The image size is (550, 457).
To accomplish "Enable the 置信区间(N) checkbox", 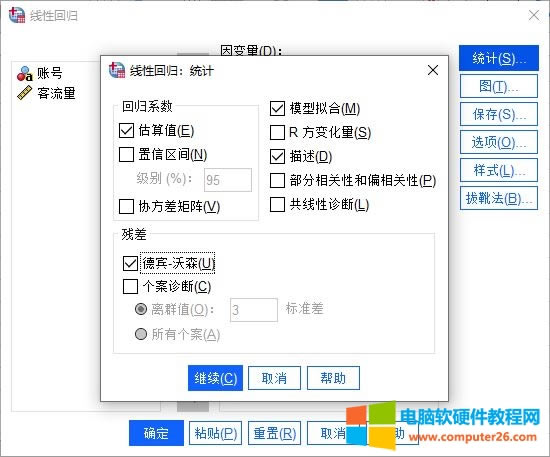I will (x=126, y=154).
